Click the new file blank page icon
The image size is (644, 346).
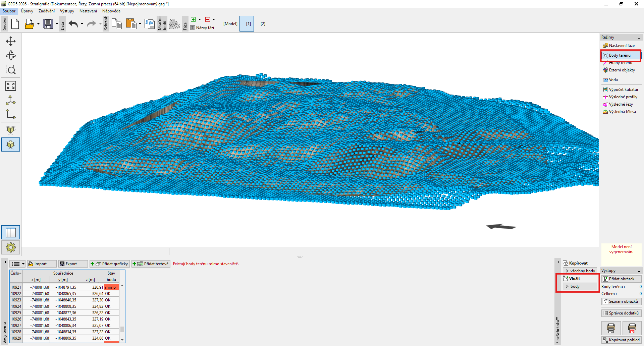15,24
